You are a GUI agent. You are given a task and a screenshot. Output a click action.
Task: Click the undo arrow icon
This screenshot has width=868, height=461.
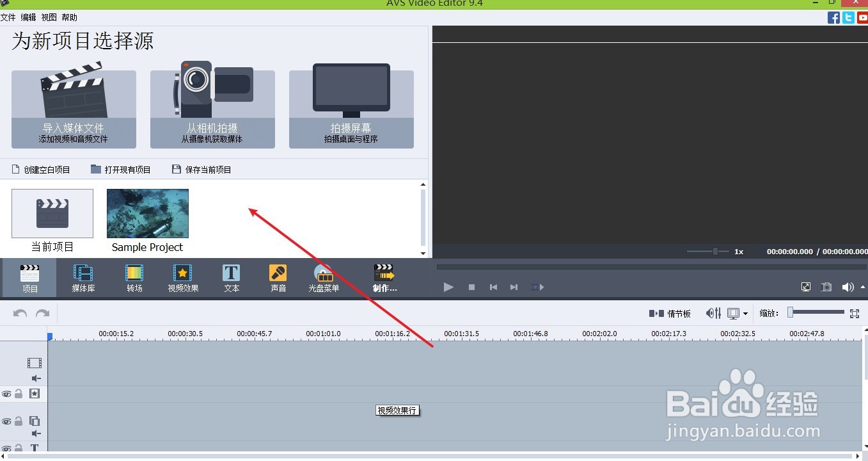[x=20, y=314]
